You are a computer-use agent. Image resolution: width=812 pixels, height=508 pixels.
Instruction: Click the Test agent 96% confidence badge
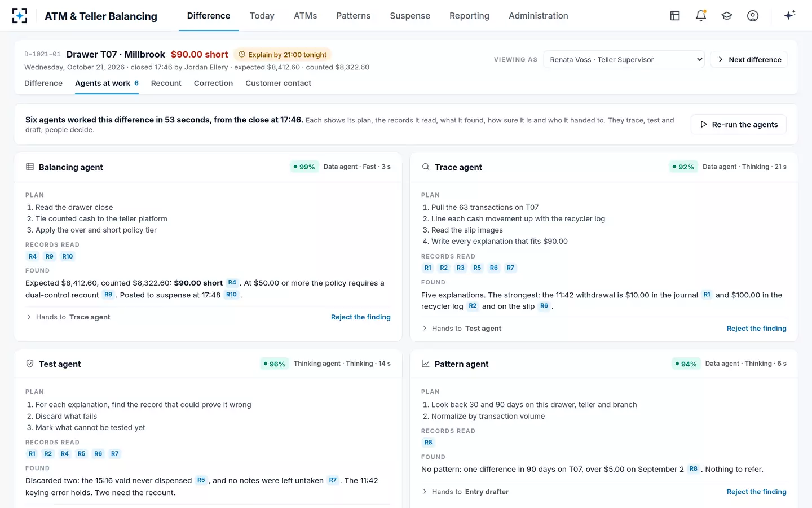point(274,364)
